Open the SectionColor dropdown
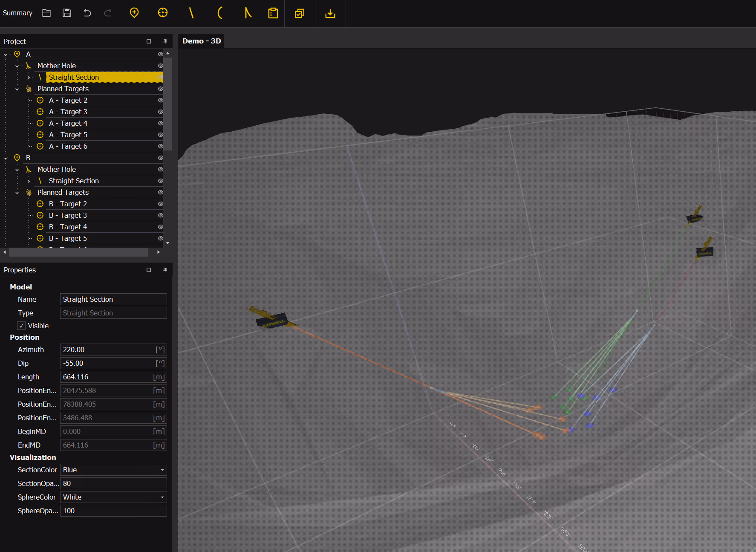756x552 pixels. [x=162, y=470]
